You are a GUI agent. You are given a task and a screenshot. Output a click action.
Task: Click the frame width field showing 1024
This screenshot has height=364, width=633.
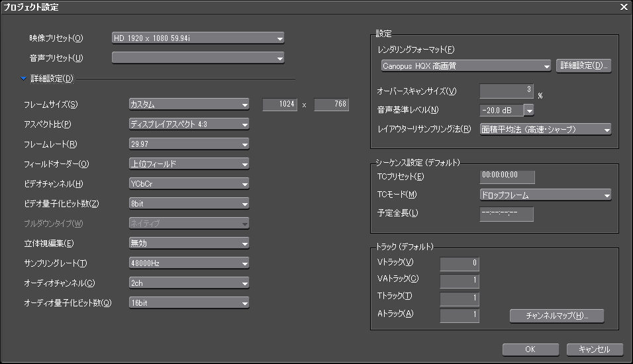(x=280, y=104)
